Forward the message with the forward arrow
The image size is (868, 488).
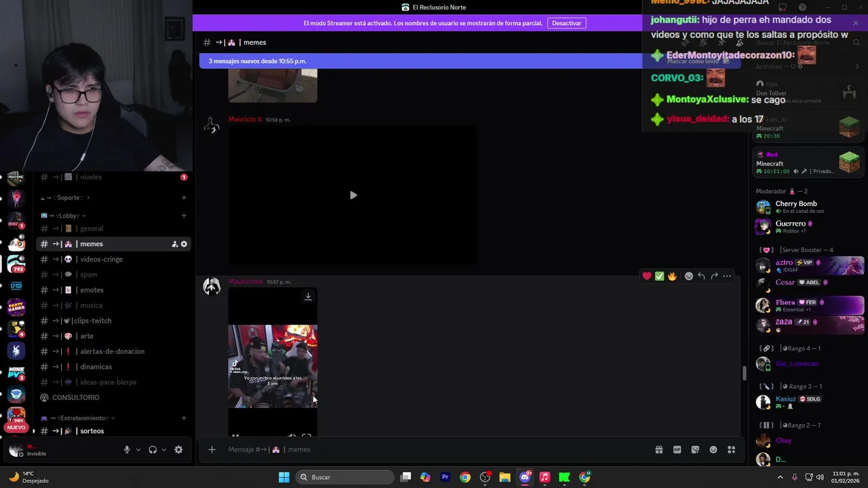[x=714, y=276]
